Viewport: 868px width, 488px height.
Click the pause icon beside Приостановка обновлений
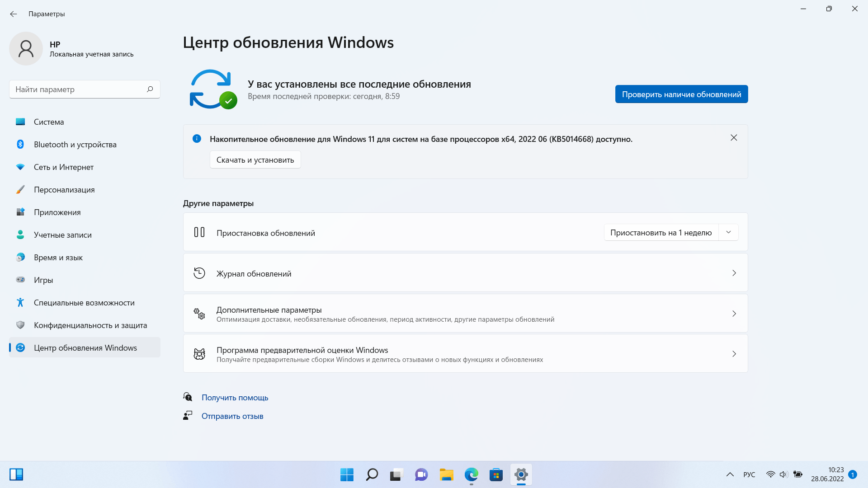pos(199,232)
